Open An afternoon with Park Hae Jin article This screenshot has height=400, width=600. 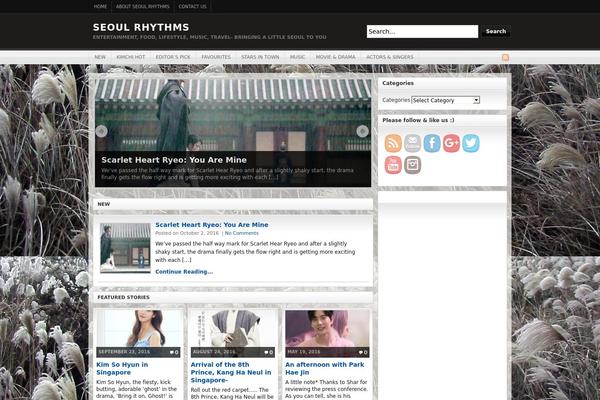pos(324,369)
